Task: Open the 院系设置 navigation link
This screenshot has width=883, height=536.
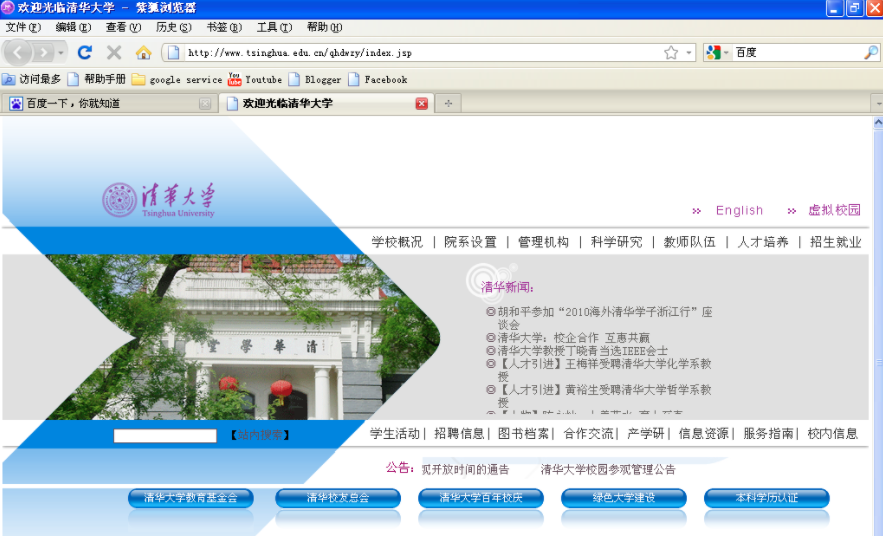Action: [470, 242]
